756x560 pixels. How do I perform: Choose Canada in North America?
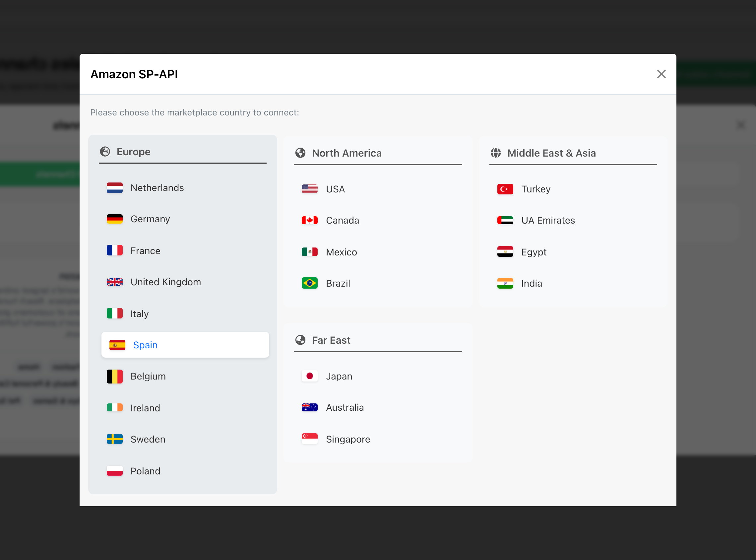click(x=378, y=220)
